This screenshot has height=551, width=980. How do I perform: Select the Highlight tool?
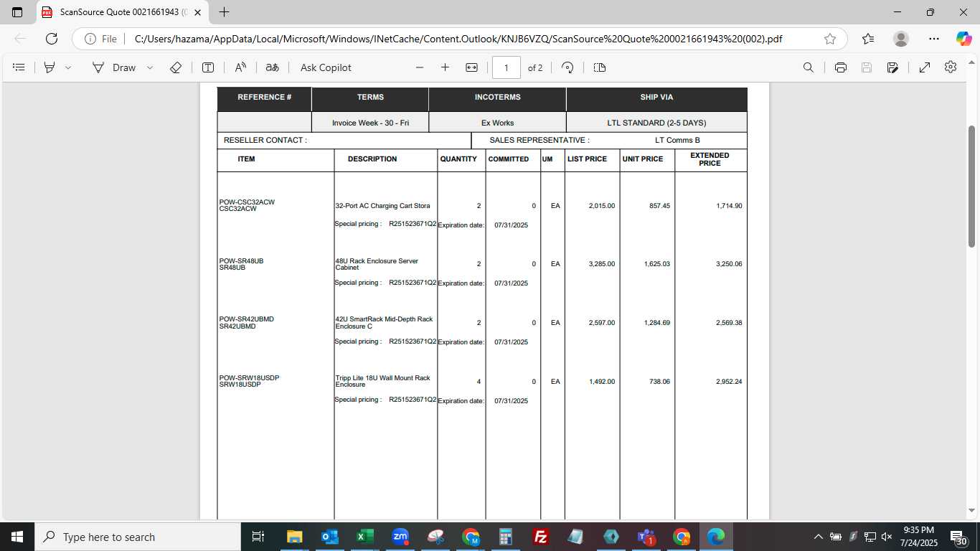pos(50,67)
